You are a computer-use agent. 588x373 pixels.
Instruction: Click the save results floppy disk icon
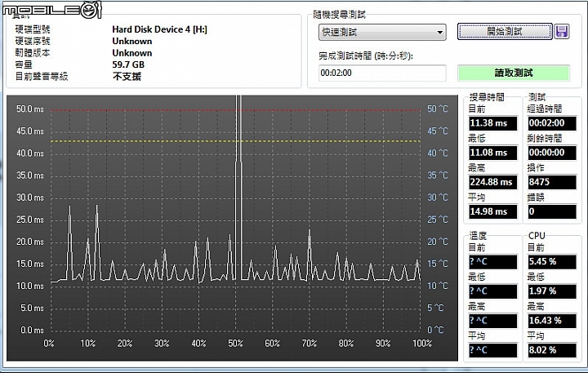(562, 32)
